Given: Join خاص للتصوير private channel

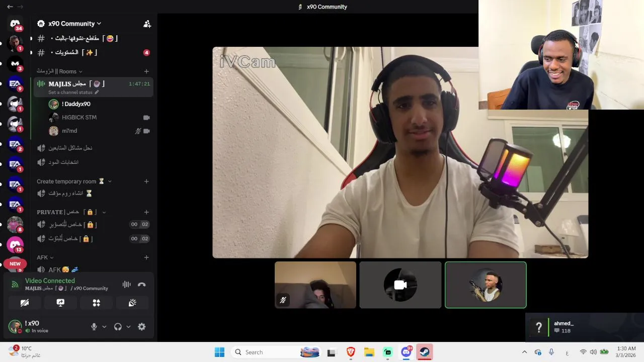Looking at the screenshot, I should (93, 224).
